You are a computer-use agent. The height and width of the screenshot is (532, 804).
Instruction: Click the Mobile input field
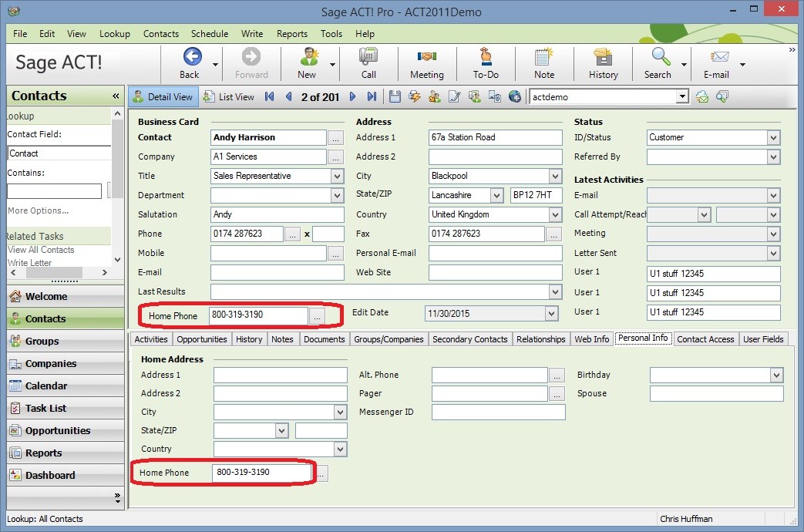click(269, 253)
